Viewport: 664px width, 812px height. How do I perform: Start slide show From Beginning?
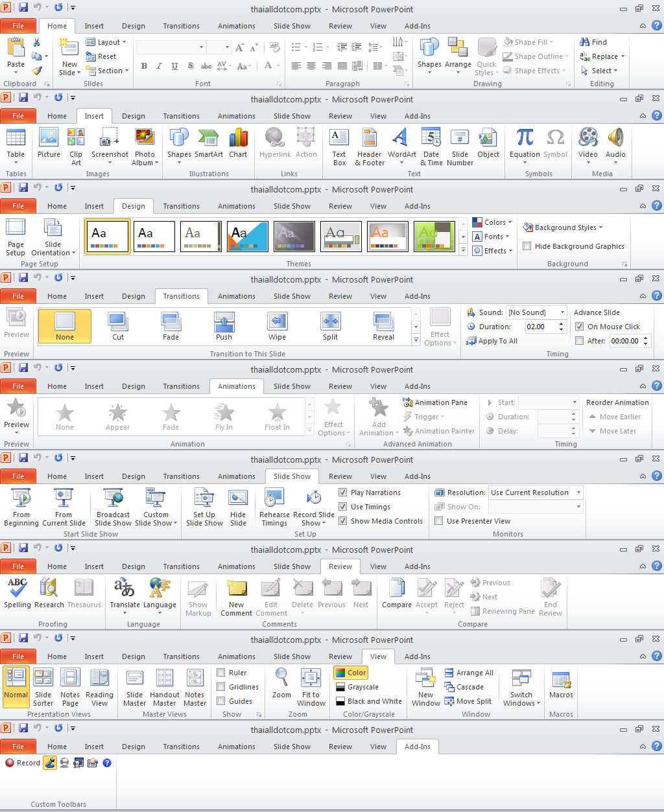coord(21,507)
